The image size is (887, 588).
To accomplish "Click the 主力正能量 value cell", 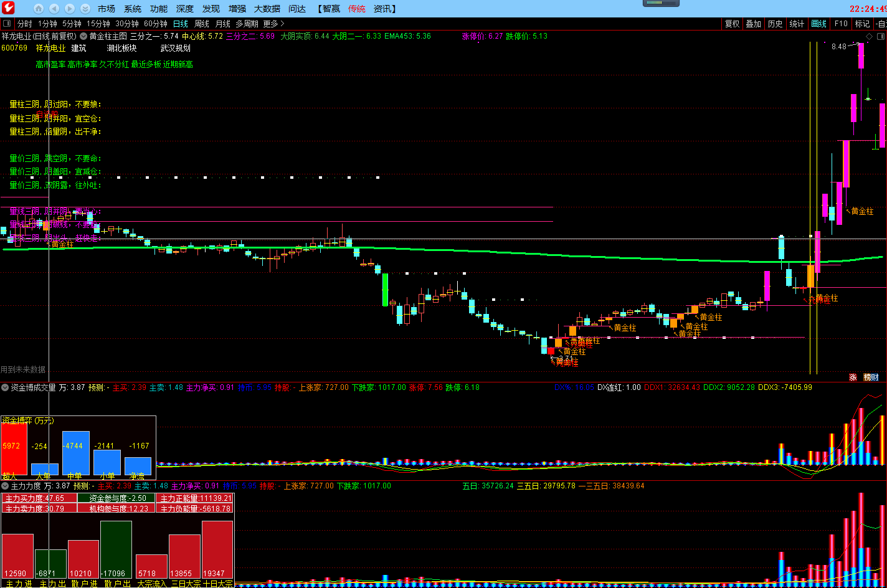I will coord(194,498).
